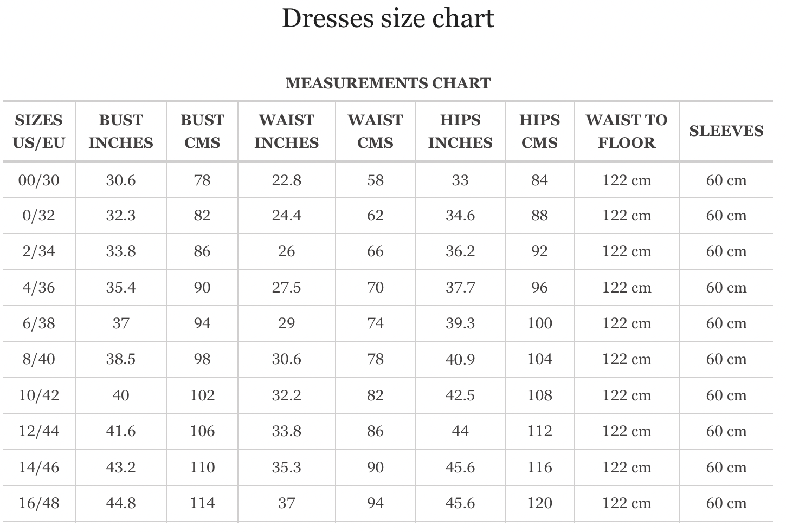
Task: Click the "MEASUREMENTS CHART" caption
Action: pos(388,83)
